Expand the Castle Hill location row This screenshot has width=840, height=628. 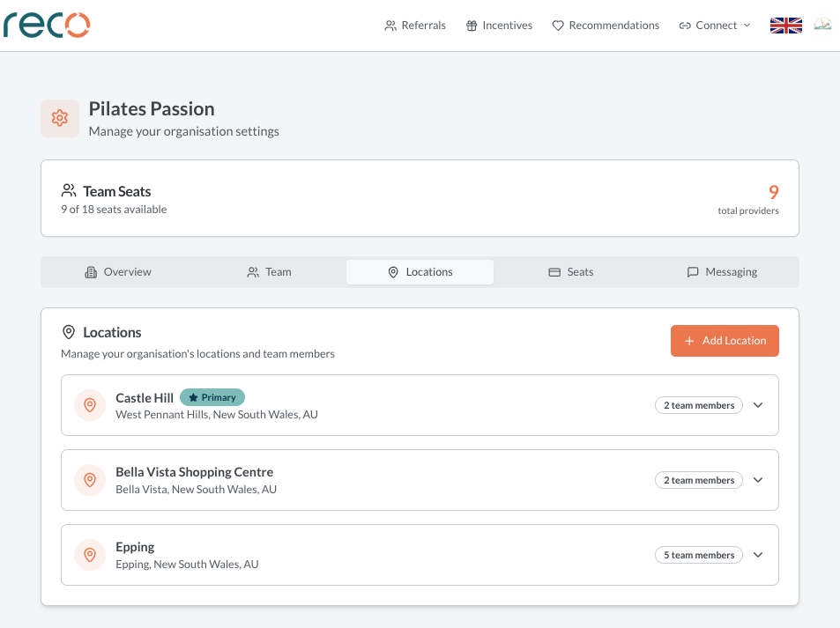(x=758, y=405)
